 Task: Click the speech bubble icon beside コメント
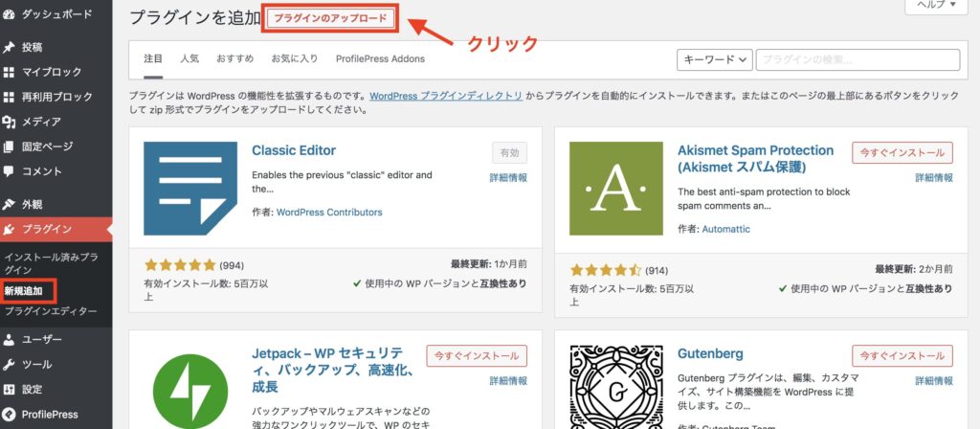9,171
